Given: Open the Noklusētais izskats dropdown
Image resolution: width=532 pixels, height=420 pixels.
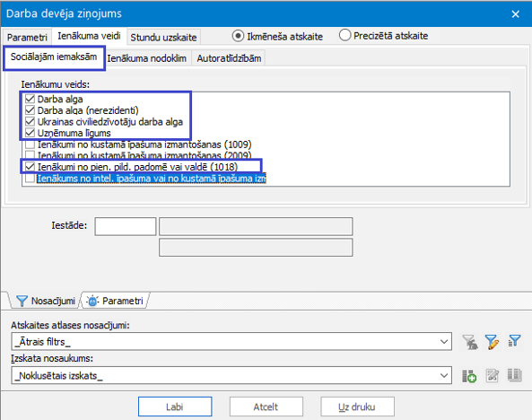Looking at the screenshot, I should (444, 375).
